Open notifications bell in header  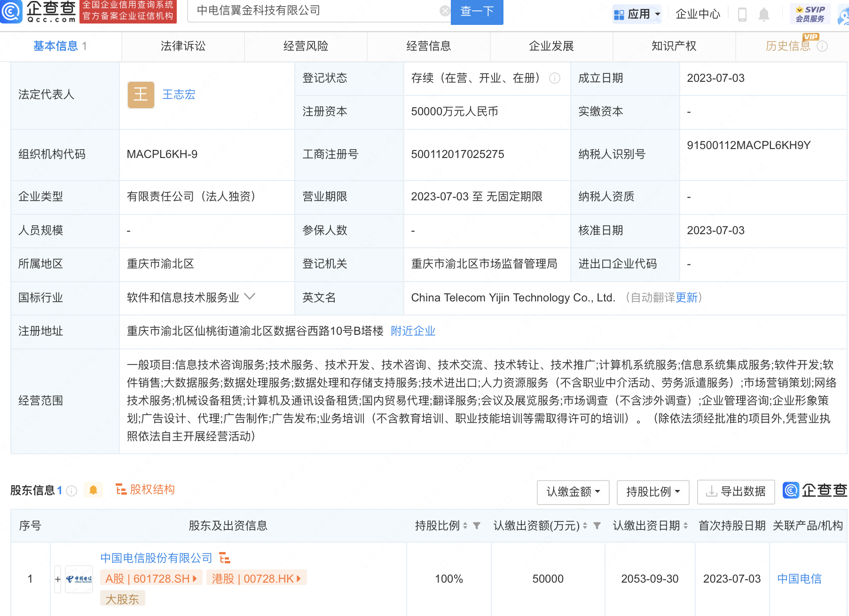point(764,15)
